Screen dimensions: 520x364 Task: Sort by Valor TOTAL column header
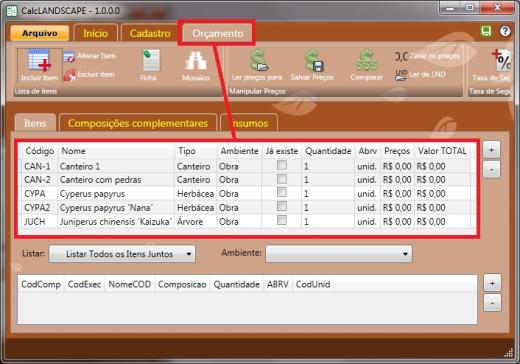442,151
